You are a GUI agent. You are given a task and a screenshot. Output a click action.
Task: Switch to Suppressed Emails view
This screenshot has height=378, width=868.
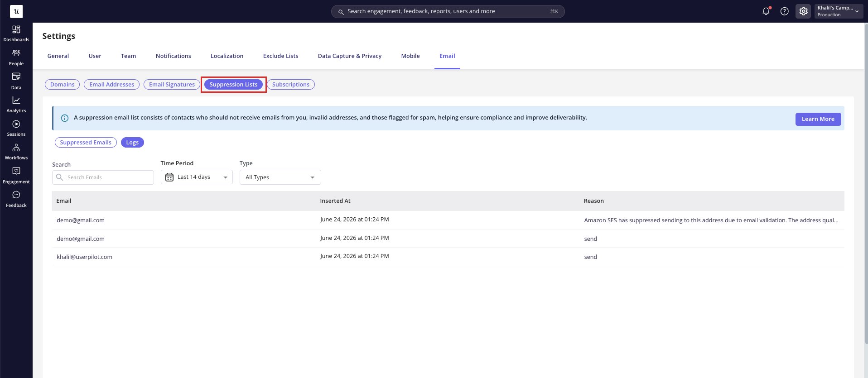(x=86, y=143)
